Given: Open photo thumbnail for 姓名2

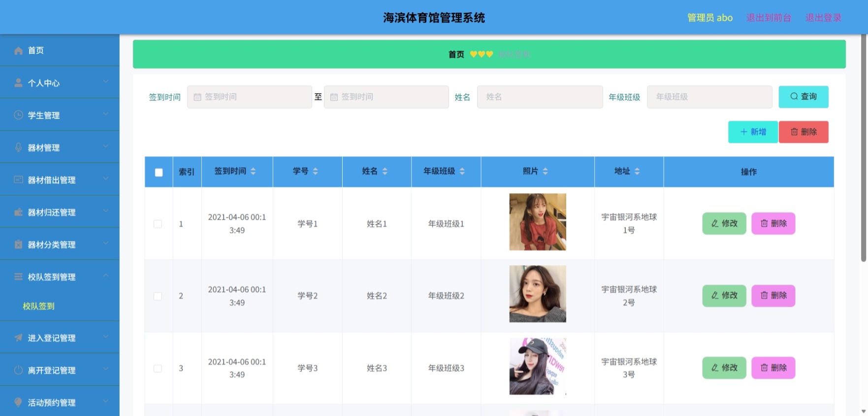Looking at the screenshot, I should pyautogui.click(x=538, y=294).
